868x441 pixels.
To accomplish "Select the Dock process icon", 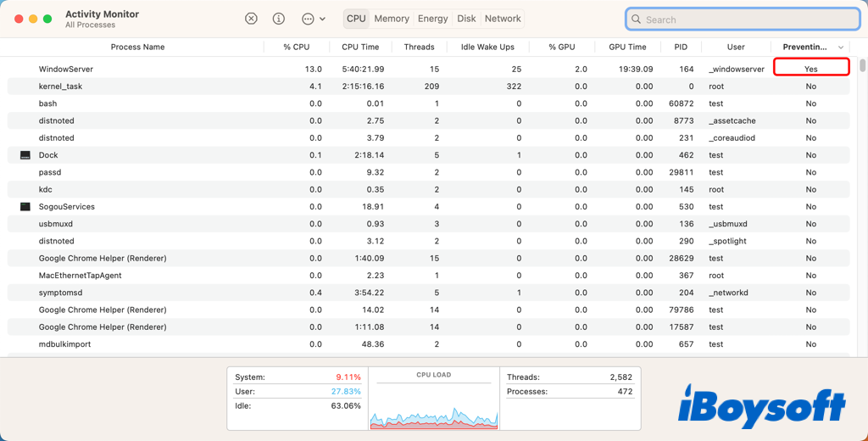I will pos(25,155).
